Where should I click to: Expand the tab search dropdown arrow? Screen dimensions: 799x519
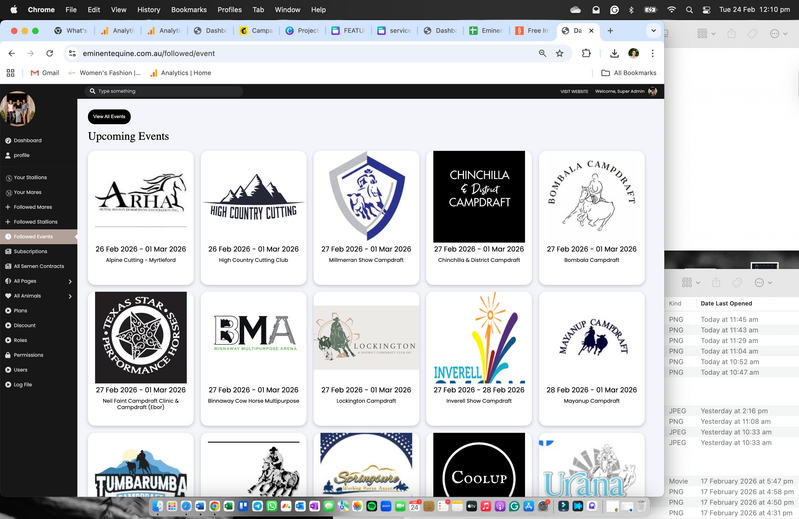pyautogui.click(x=653, y=31)
